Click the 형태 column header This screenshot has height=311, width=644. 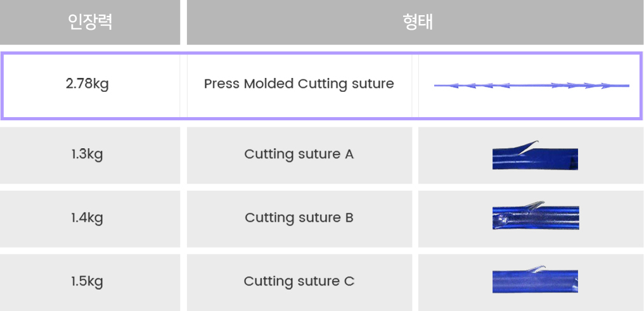415,22
